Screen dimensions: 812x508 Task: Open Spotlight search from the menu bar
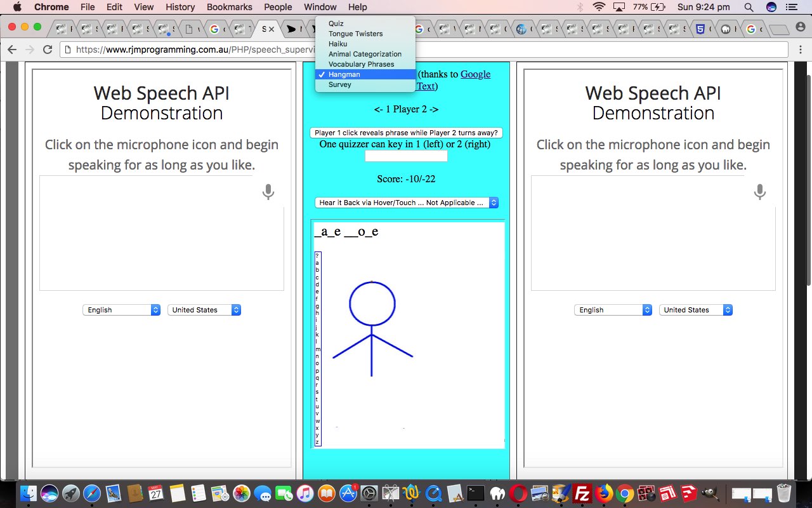coord(748,7)
